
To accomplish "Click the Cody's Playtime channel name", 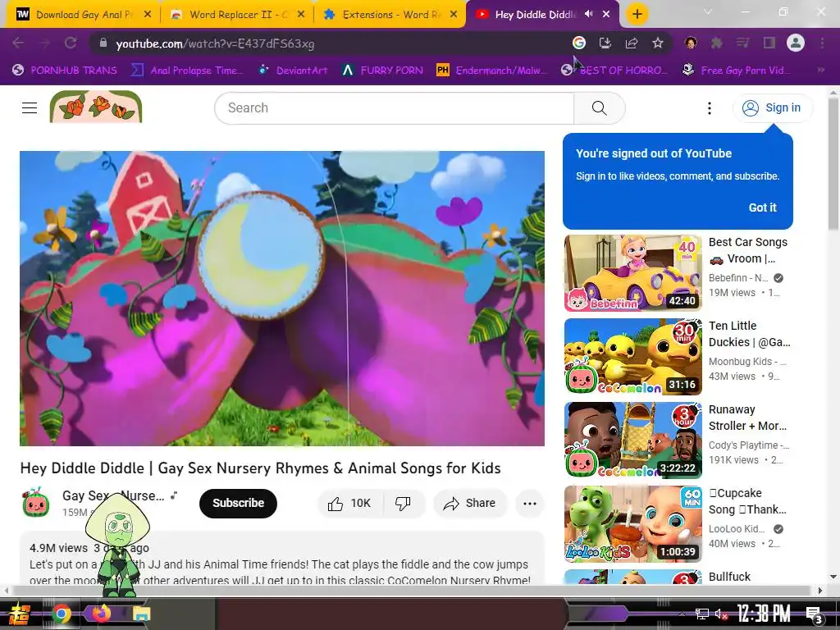I will (749, 445).
